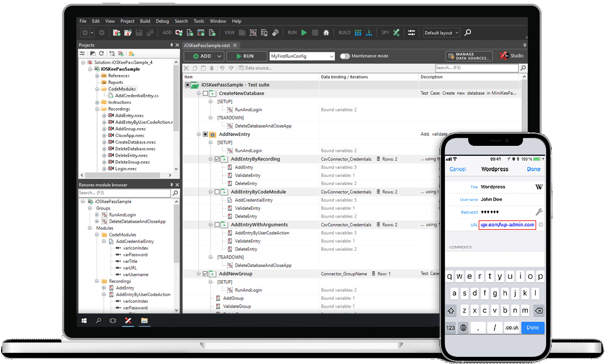Expand the Instructions folder in Projects tree

[97, 102]
